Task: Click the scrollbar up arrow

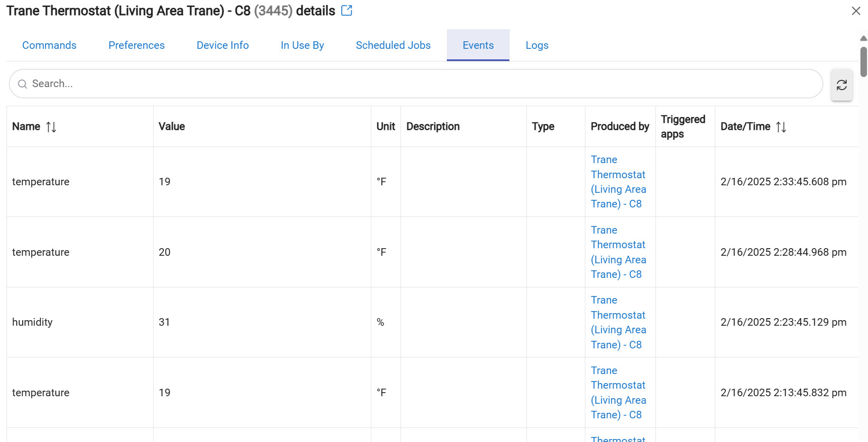Action: 863,38
